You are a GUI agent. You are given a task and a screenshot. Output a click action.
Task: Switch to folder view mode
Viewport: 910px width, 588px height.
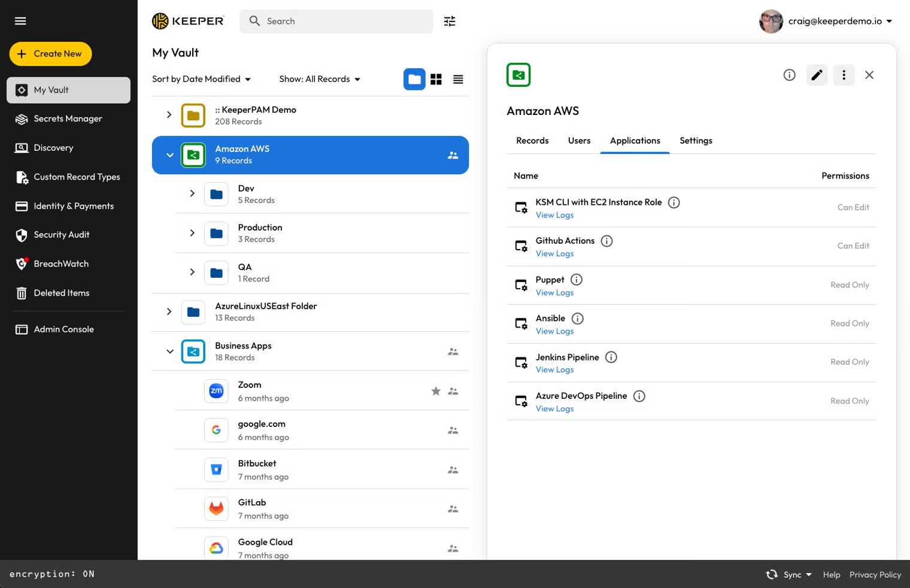pos(414,79)
